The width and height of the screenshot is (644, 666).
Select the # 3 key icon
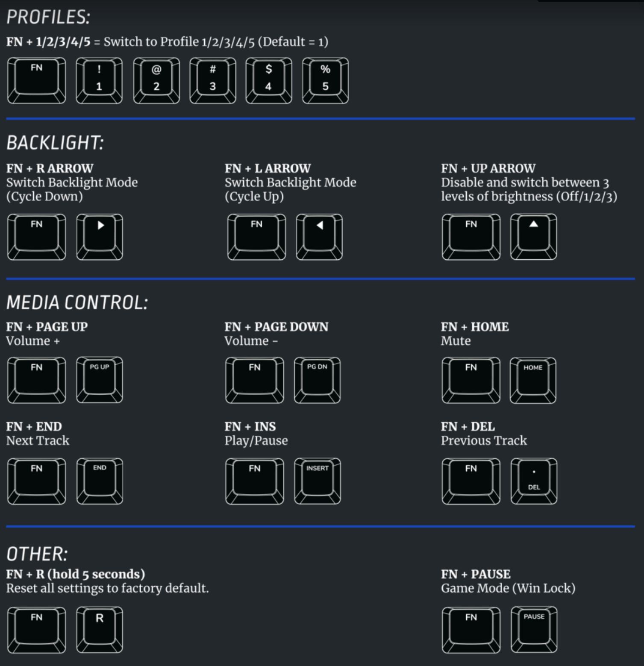(x=213, y=81)
